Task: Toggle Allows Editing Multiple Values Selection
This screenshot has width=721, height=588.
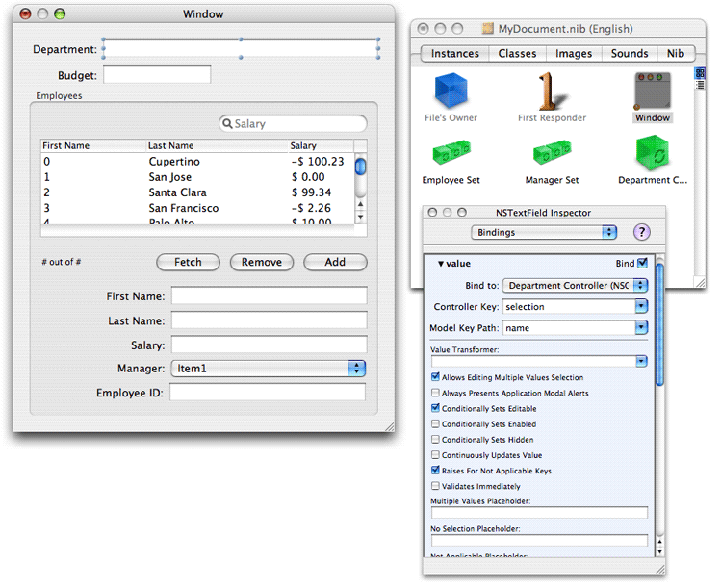Action: pos(435,377)
